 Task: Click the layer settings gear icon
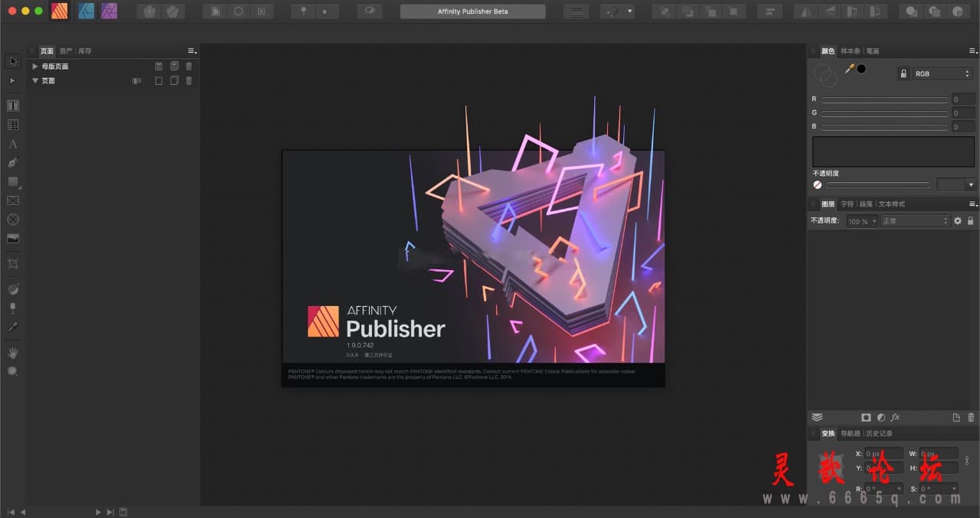tap(957, 220)
